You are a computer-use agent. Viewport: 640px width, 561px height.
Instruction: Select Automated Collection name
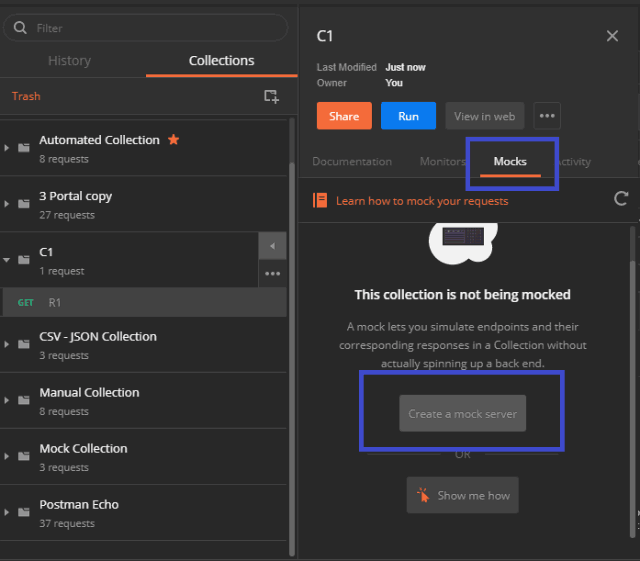pos(99,140)
